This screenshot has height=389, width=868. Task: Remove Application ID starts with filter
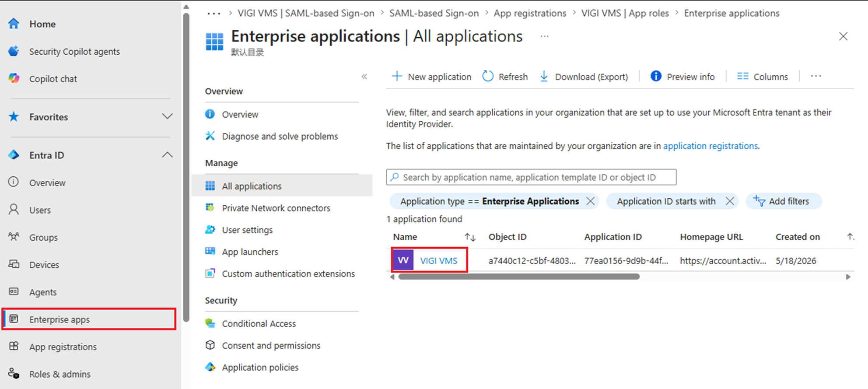730,201
